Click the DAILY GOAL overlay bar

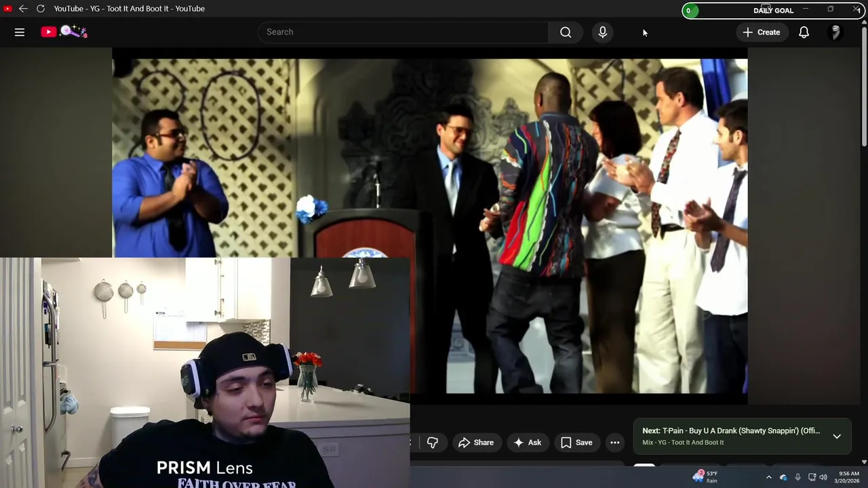[x=773, y=10]
